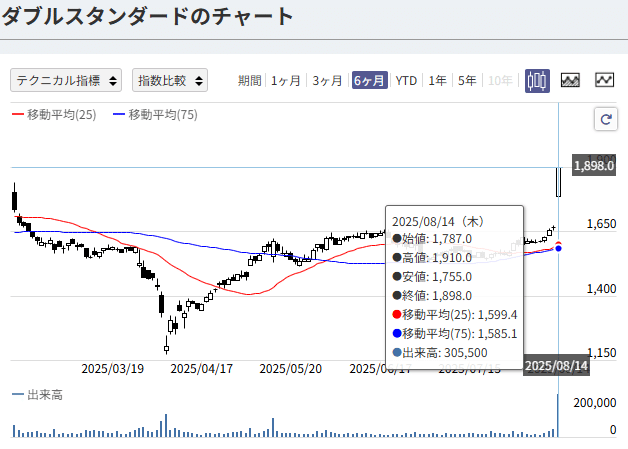Toggle the 移動平均(75) legend entry
This screenshot has height=449, width=628.
coord(155,115)
